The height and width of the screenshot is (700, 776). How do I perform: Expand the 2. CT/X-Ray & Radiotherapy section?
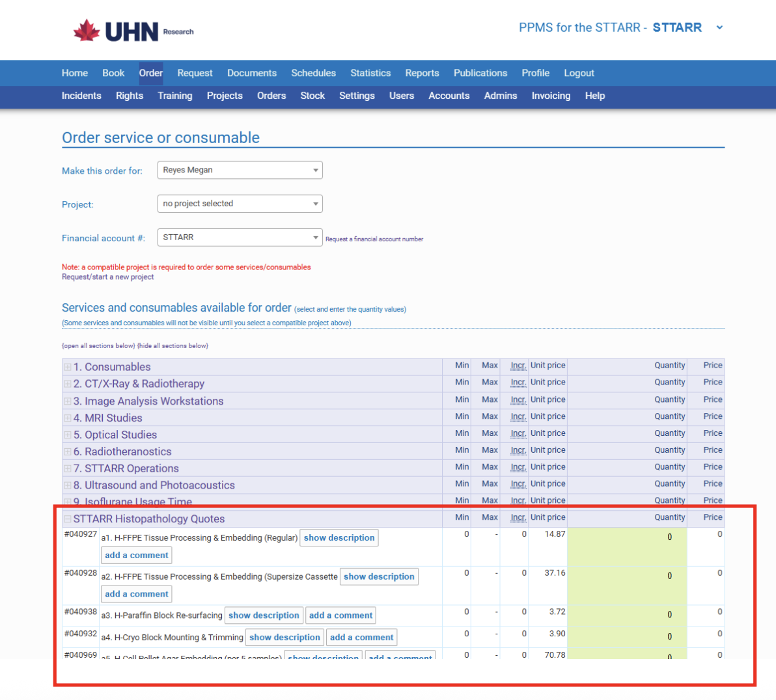[67, 384]
